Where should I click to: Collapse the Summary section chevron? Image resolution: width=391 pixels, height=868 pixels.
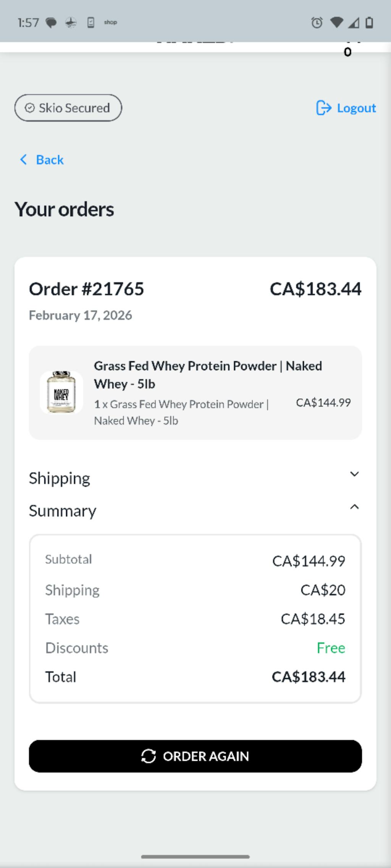tap(354, 507)
